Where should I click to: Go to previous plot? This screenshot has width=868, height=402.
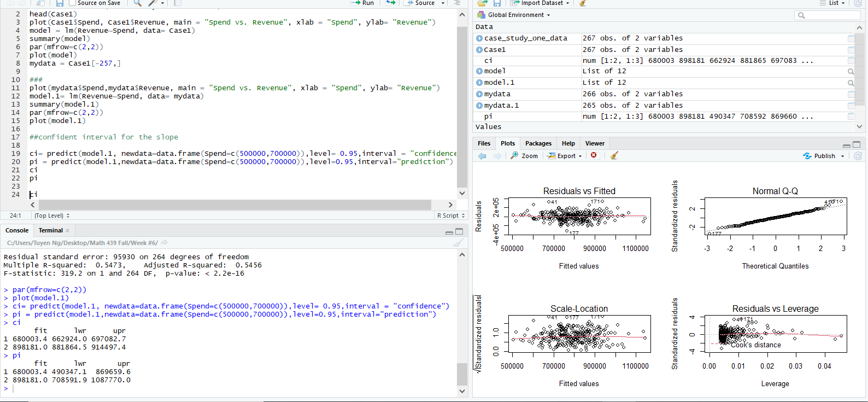pyautogui.click(x=482, y=156)
